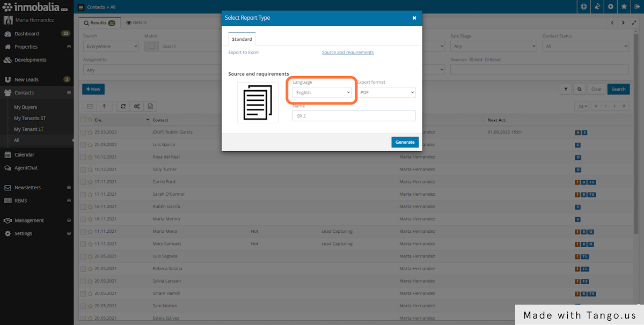Click the refresh icon in the contacts toolbar
Viewport: 644px width, 325px height.
[x=123, y=106]
